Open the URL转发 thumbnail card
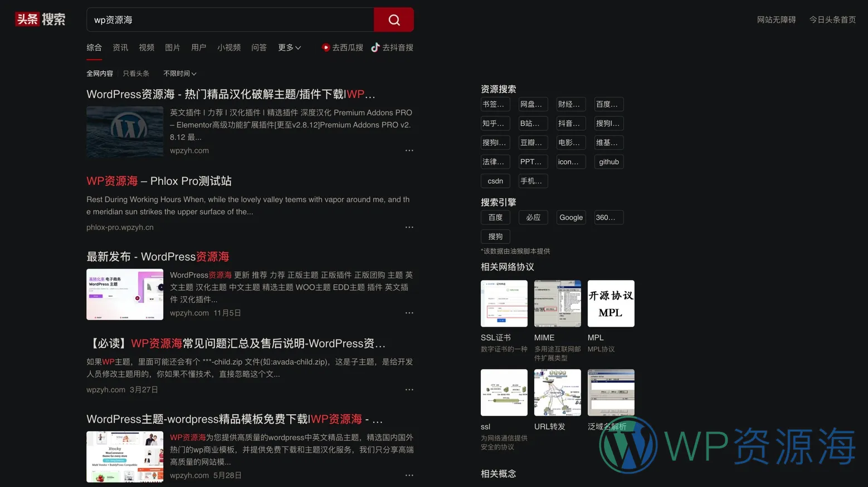 pos(558,392)
